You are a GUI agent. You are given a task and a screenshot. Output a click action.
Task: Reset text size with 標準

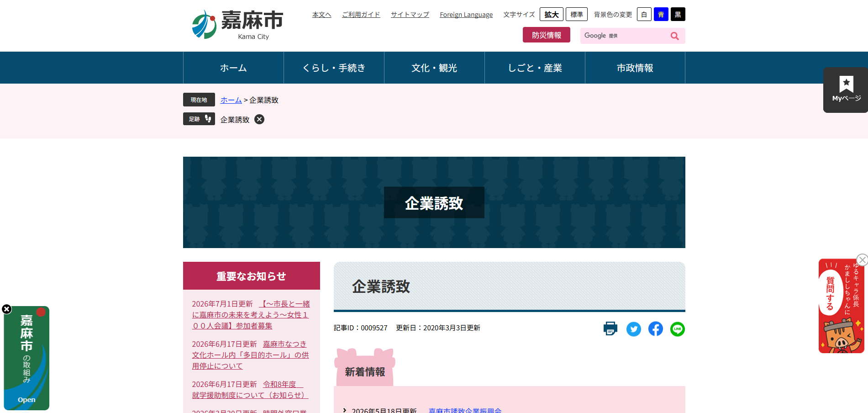[x=577, y=14]
